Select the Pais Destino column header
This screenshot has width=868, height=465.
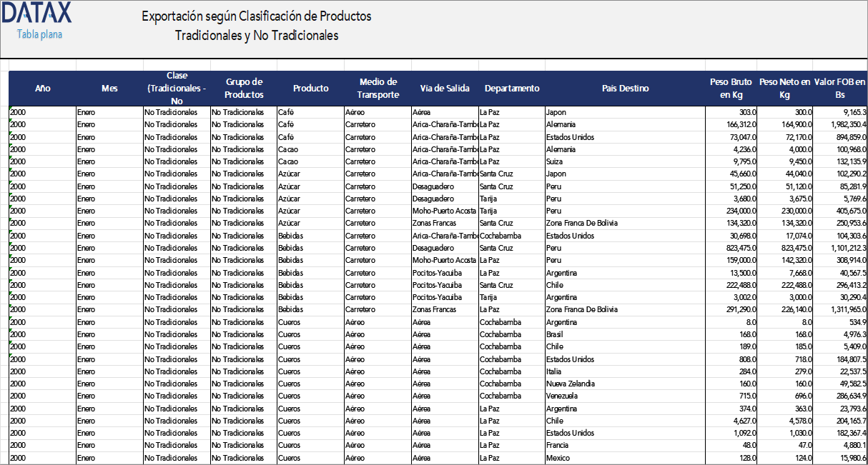(x=625, y=89)
